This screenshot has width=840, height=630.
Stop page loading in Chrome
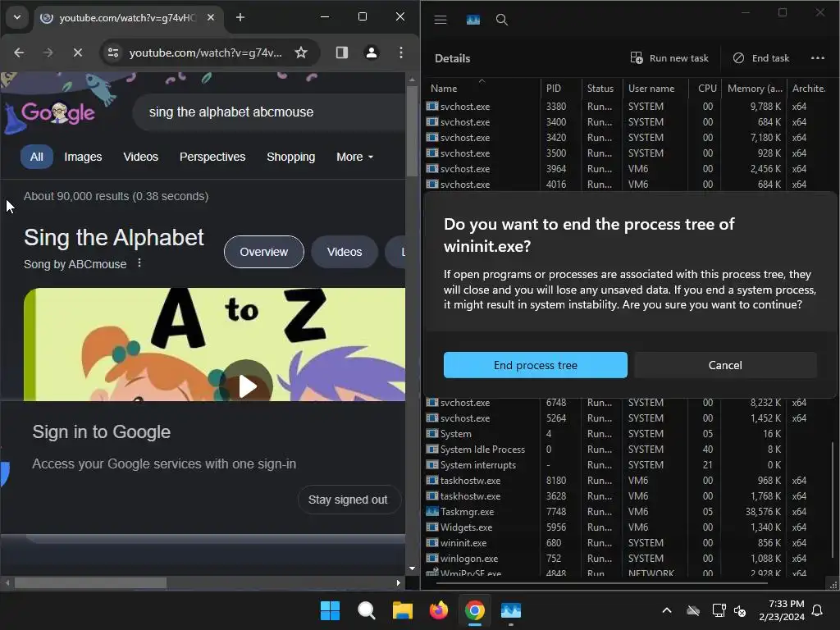click(x=78, y=52)
